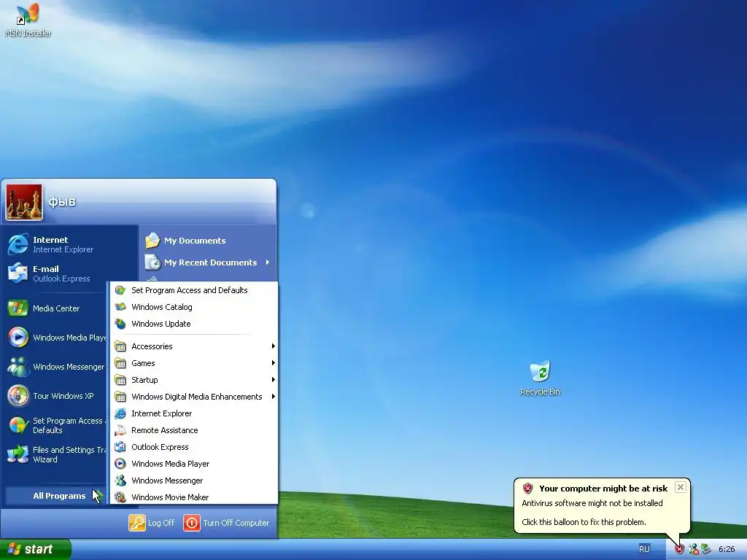Click the Games folder icon

(x=120, y=363)
